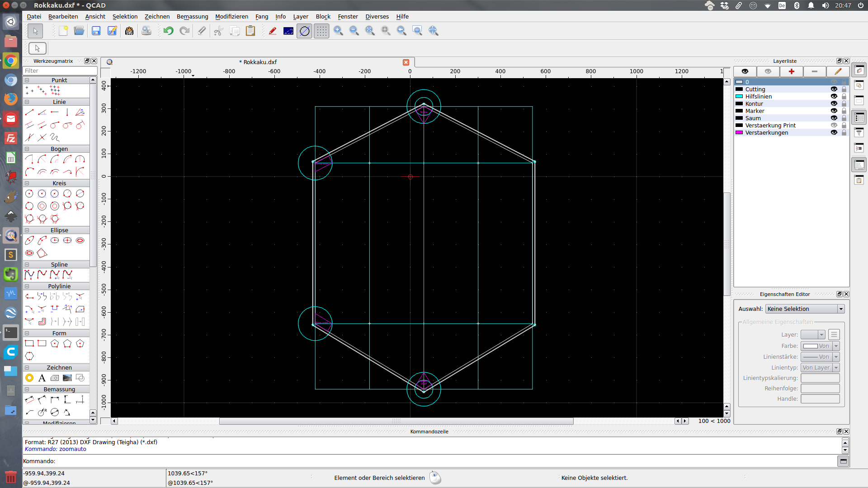The width and height of the screenshot is (868, 488).
Task: Click the paste clipboard icon
Action: [x=250, y=31]
